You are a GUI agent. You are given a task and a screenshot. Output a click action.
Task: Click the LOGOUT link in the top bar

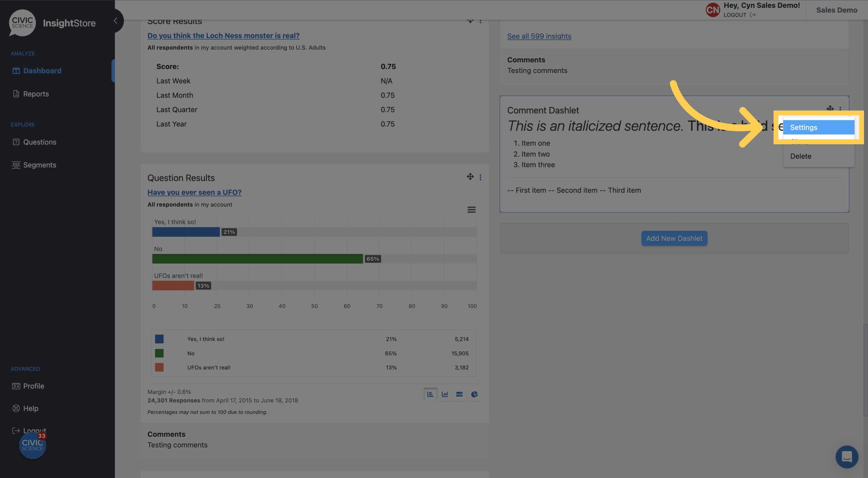tap(739, 15)
